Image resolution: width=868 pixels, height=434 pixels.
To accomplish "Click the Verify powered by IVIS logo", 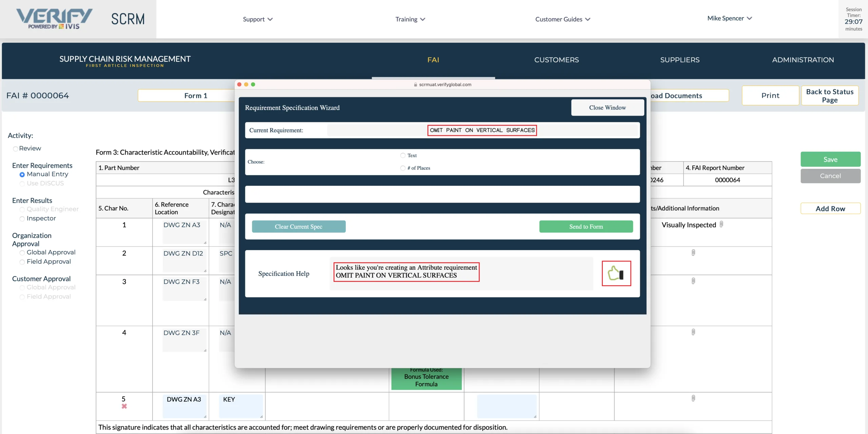I will [x=54, y=19].
